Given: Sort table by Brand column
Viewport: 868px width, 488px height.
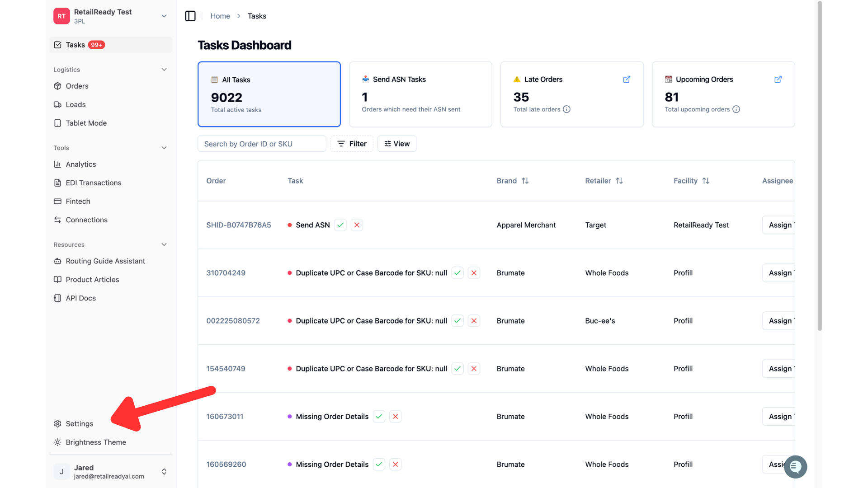Looking at the screenshot, I should pos(525,181).
